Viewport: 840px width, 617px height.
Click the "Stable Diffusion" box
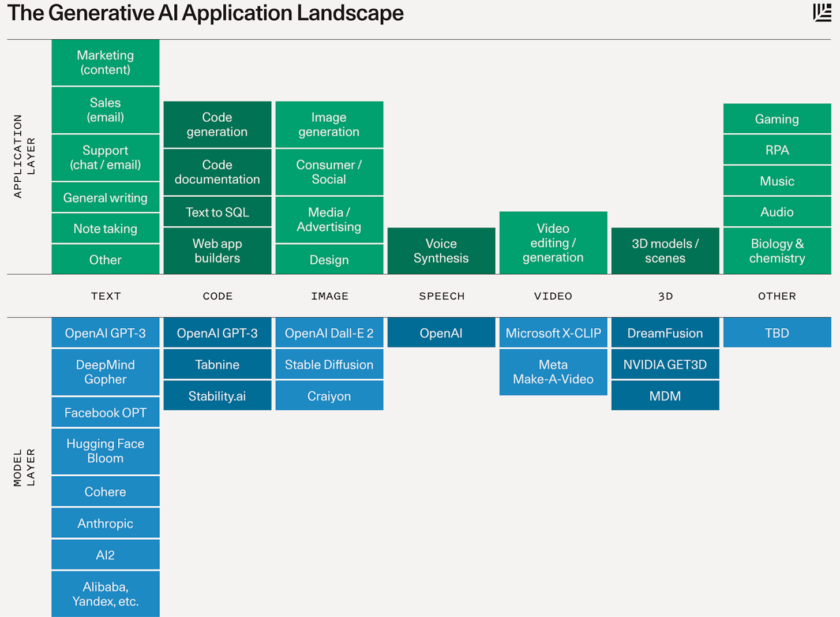click(329, 364)
